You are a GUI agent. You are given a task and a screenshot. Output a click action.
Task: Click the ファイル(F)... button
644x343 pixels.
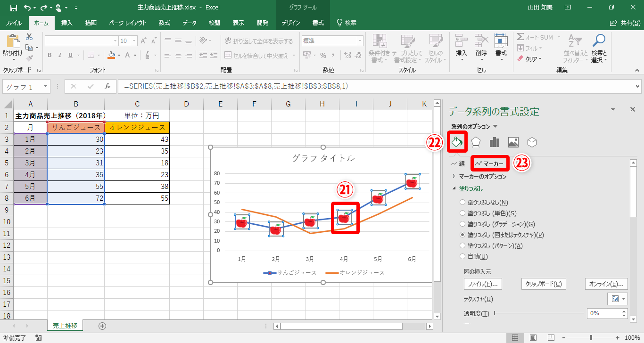tap(483, 284)
